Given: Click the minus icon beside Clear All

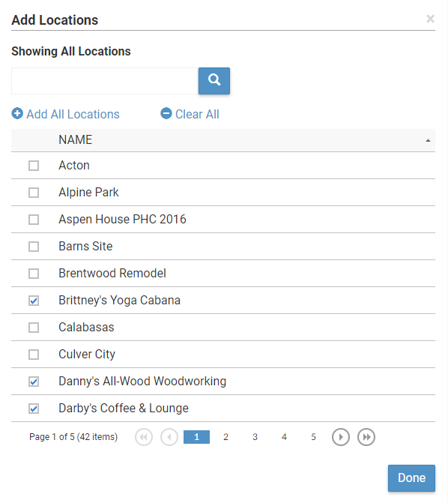Looking at the screenshot, I should tap(166, 113).
